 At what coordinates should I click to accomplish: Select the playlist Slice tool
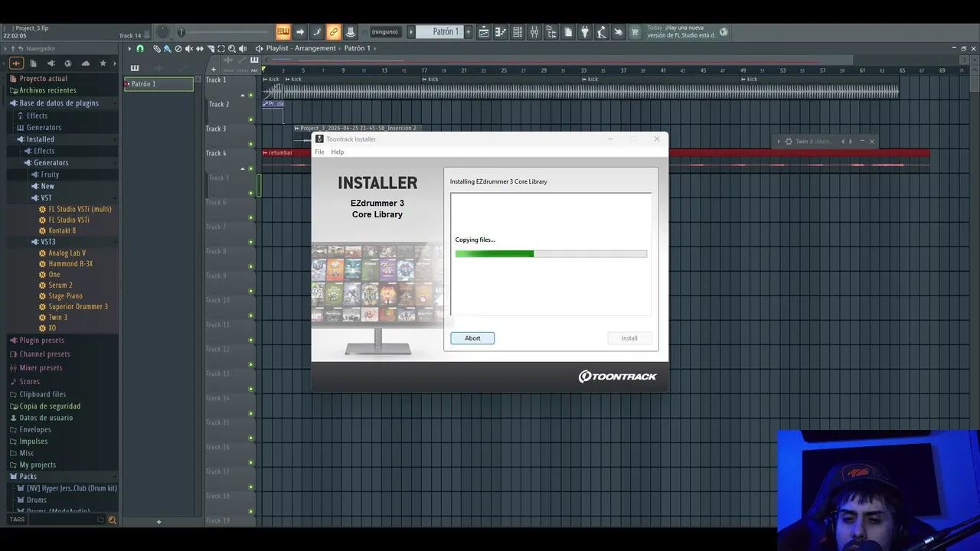211,48
